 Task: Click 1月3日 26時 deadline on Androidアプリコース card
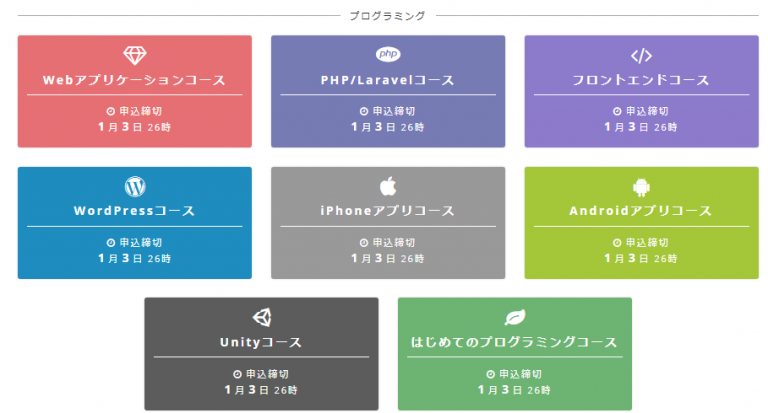[x=641, y=259]
